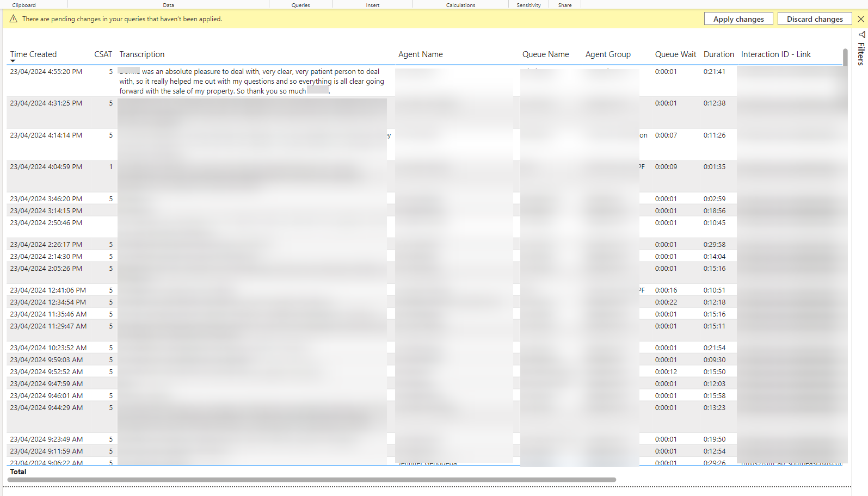The image size is (868, 496).
Task: Select the 23/04/2024 11:35:46 AM cell
Action: click(48, 314)
